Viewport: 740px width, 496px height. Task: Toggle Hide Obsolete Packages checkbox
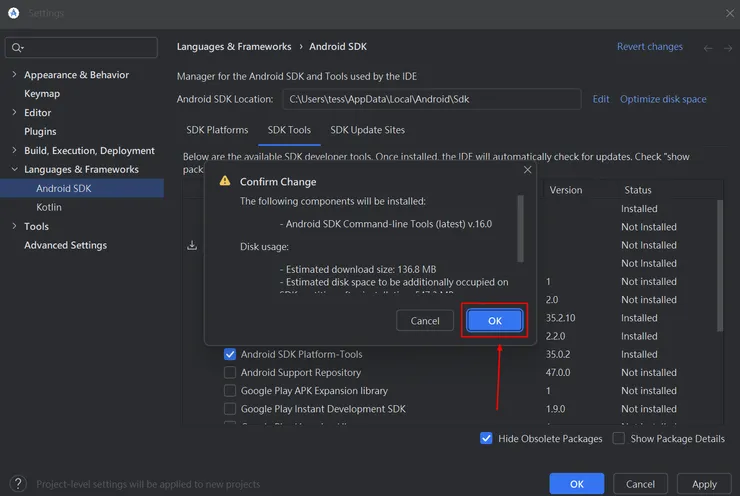(486, 438)
